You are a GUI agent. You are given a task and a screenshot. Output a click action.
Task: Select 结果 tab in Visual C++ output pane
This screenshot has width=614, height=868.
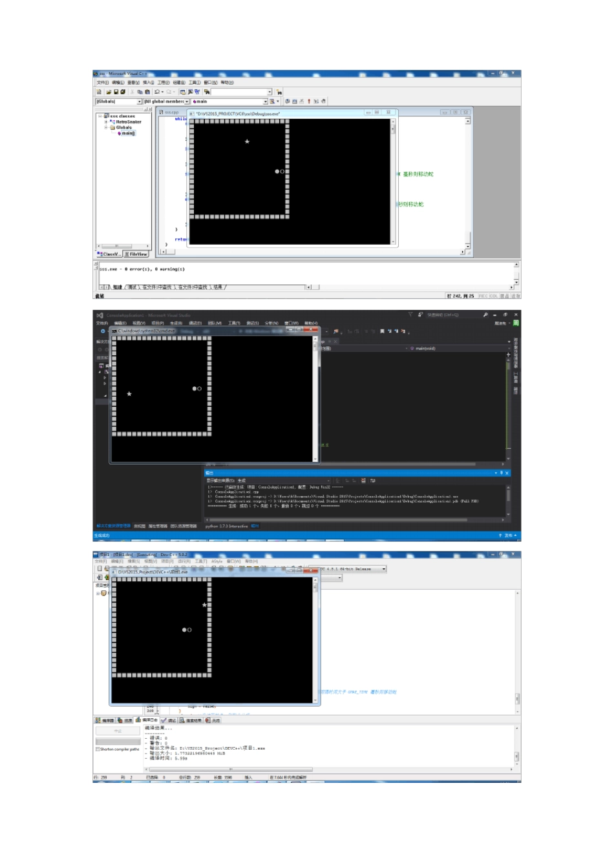[x=218, y=287]
